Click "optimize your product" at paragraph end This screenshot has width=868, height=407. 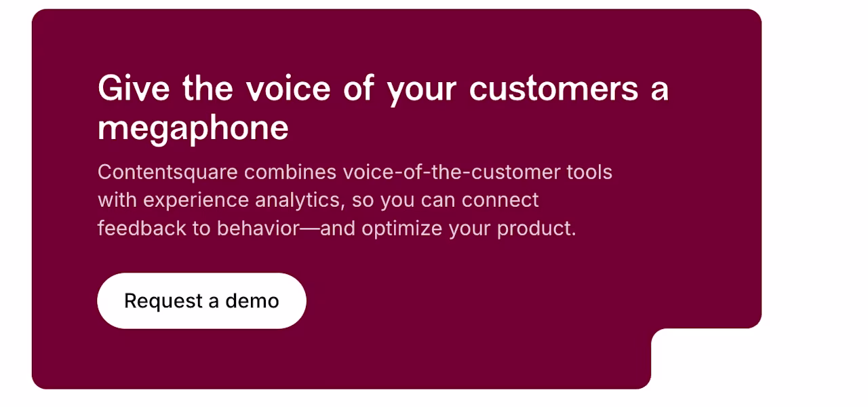[x=469, y=229]
